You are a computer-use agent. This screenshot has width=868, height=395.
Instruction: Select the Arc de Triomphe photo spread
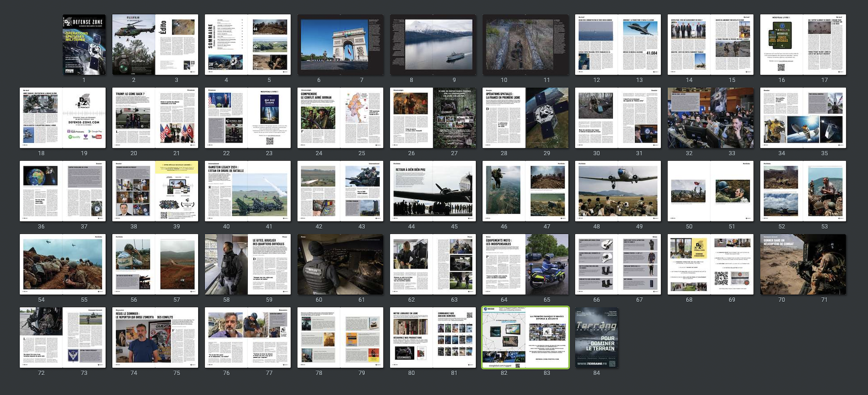coord(340,44)
